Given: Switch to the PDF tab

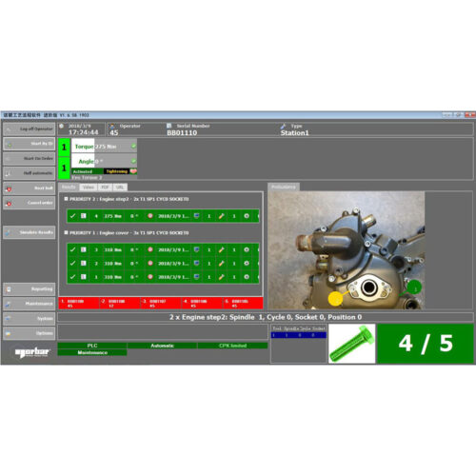Looking at the screenshot, I should coord(105,188).
